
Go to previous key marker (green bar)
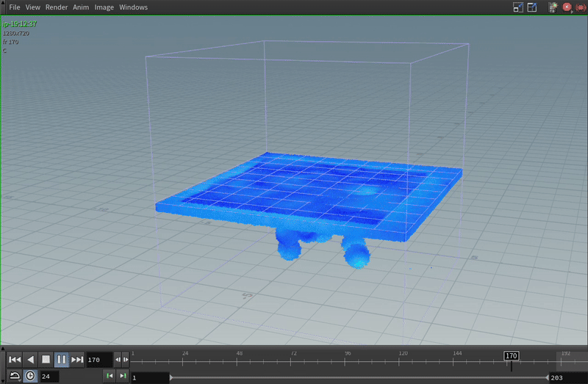pyautogui.click(x=110, y=376)
